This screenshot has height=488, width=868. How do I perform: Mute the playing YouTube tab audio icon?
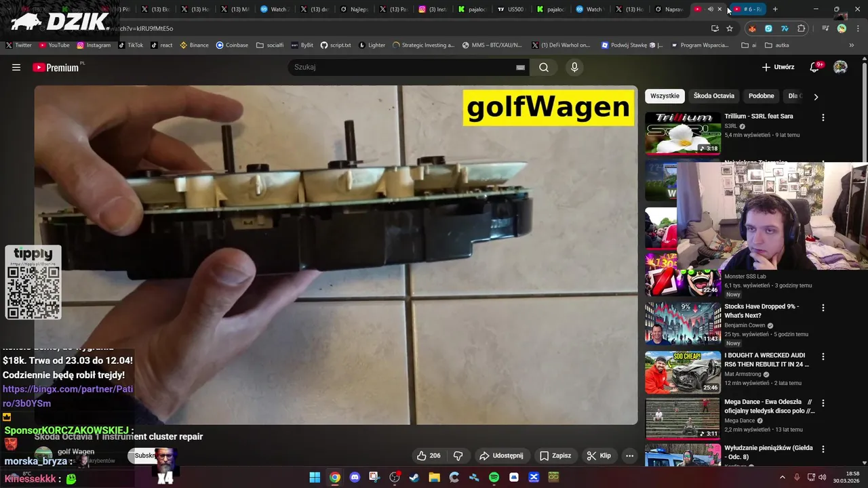pyautogui.click(x=710, y=9)
